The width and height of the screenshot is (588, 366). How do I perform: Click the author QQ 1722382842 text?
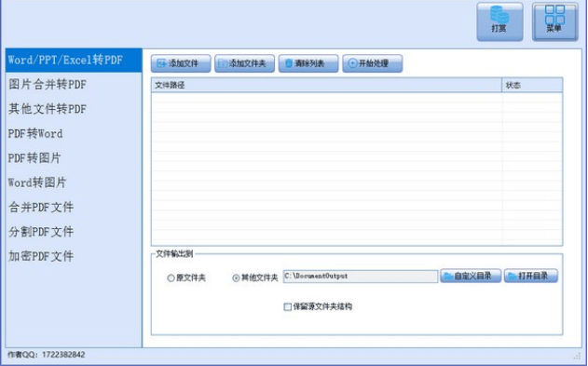pos(47,355)
